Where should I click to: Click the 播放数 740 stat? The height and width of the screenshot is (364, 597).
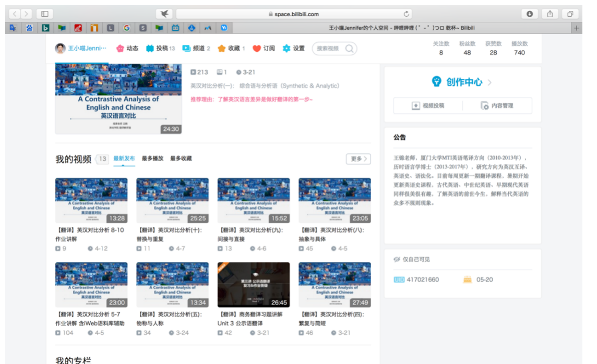click(520, 48)
